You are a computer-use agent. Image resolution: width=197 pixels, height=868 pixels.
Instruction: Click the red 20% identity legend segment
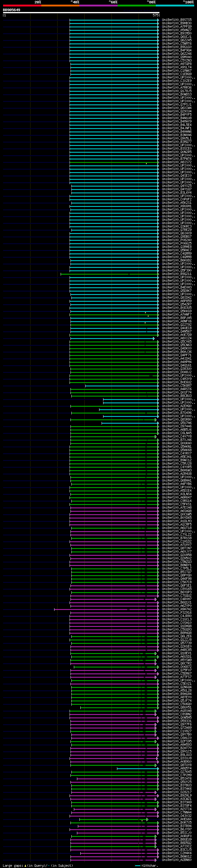(x=22, y=6)
